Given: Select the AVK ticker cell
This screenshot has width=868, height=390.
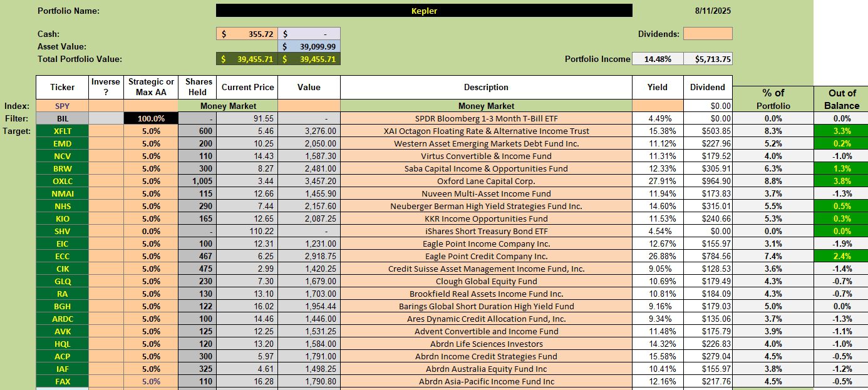Looking at the screenshot, I should [x=62, y=331].
